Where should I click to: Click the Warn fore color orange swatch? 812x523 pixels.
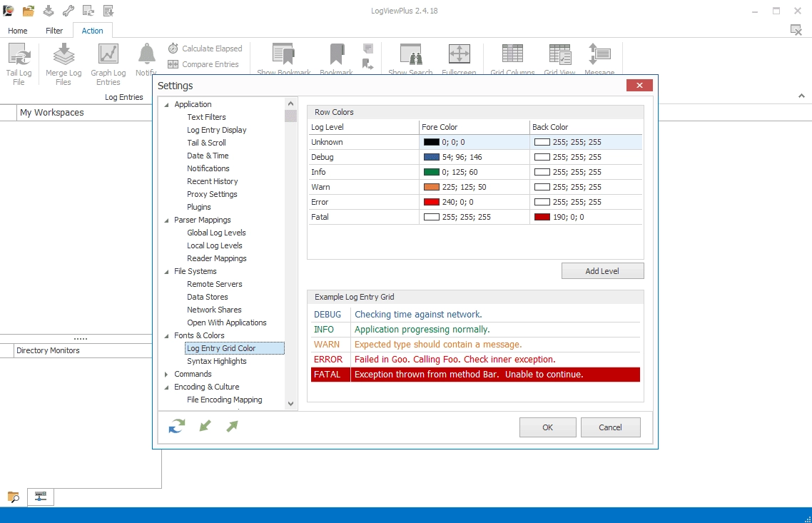point(432,187)
